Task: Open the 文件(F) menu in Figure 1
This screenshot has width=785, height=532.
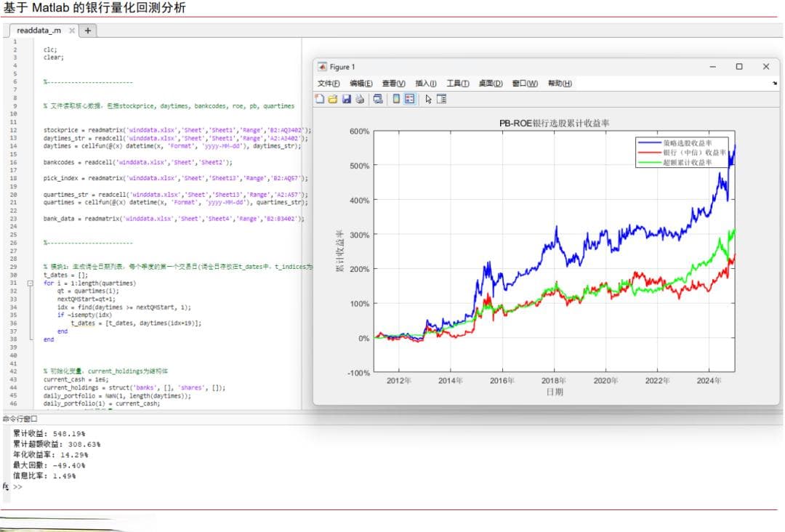Action: pos(329,84)
